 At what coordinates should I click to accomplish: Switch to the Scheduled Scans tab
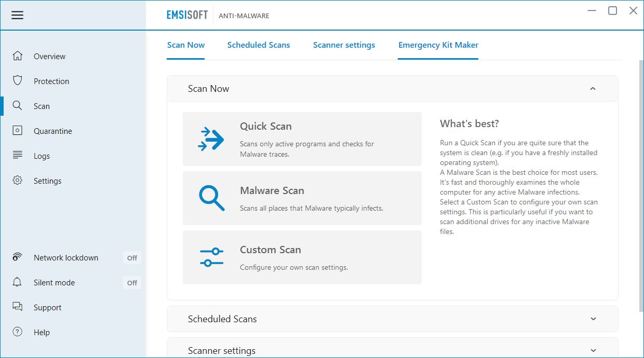[259, 45]
